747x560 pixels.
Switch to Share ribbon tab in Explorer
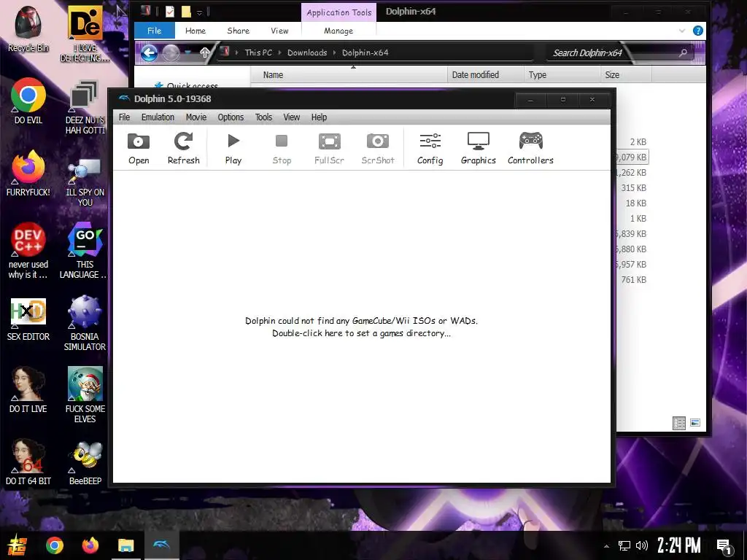point(239,31)
